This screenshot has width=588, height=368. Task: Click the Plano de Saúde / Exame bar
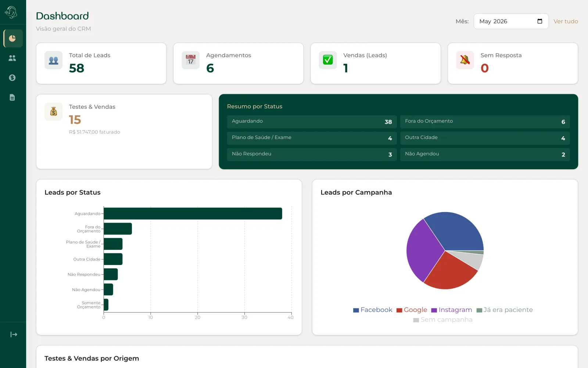(x=113, y=244)
